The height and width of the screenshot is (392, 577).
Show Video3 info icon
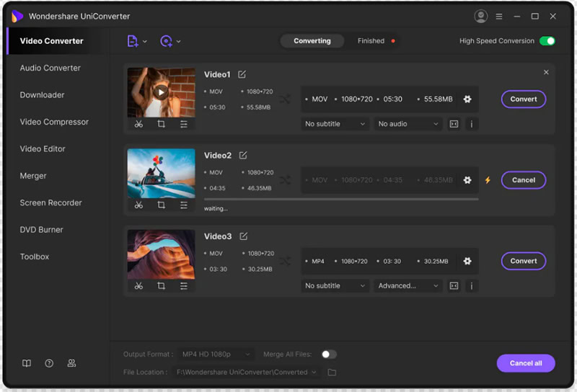[x=472, y=286]
